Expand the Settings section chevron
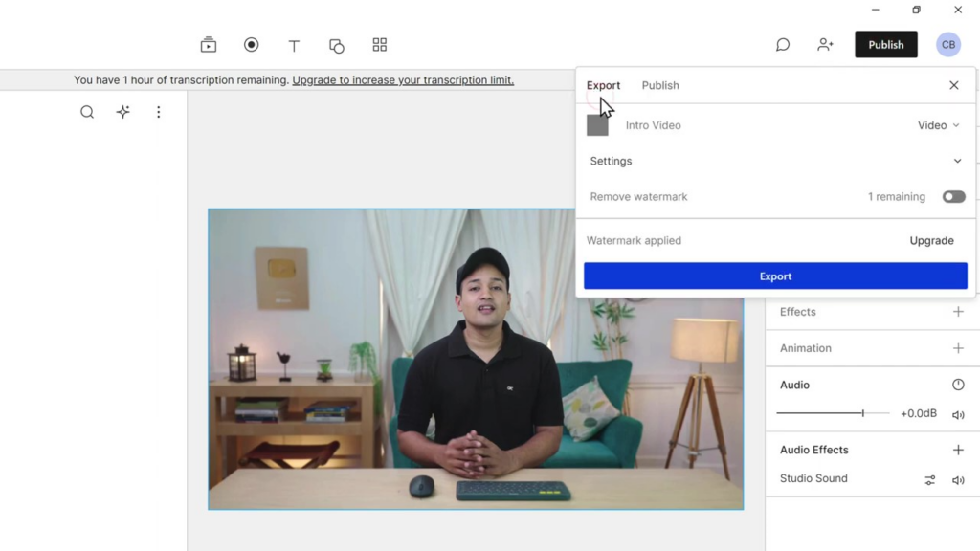Viewport: 980px width, 551px height. coord(957,161)
